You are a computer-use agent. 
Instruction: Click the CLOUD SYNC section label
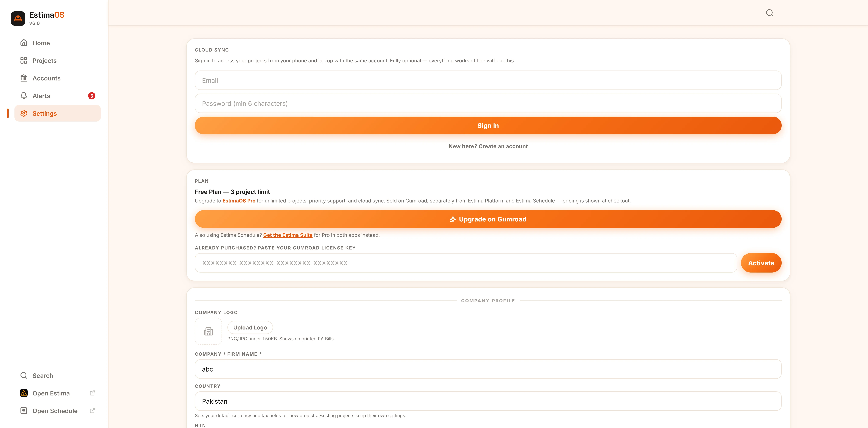pos(212,50)
